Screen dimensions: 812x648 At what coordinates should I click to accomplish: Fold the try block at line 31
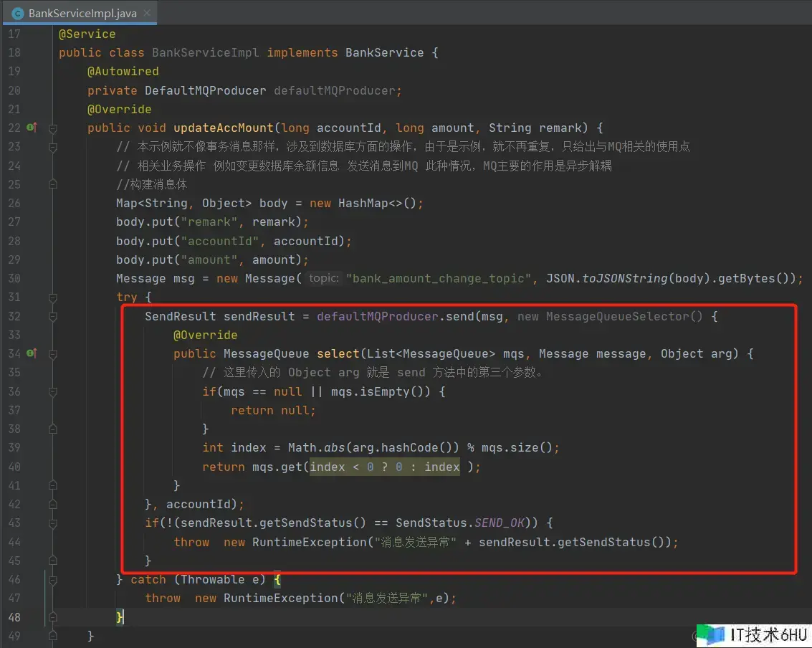[53, 297]
